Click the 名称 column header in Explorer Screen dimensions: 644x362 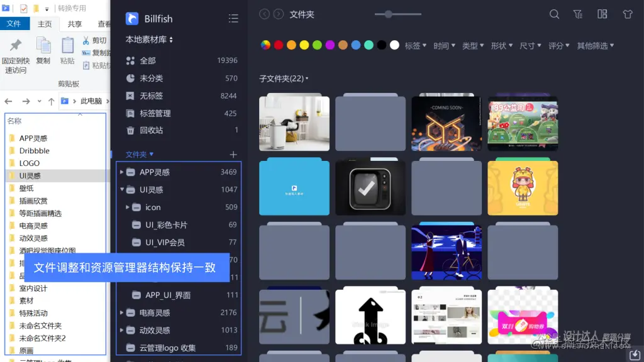click(x=14, y=121)
